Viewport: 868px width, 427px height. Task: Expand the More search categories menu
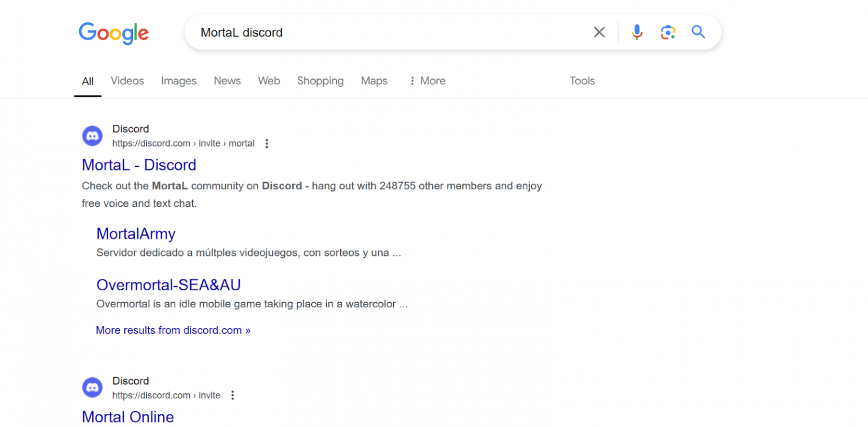pos(427,81)
